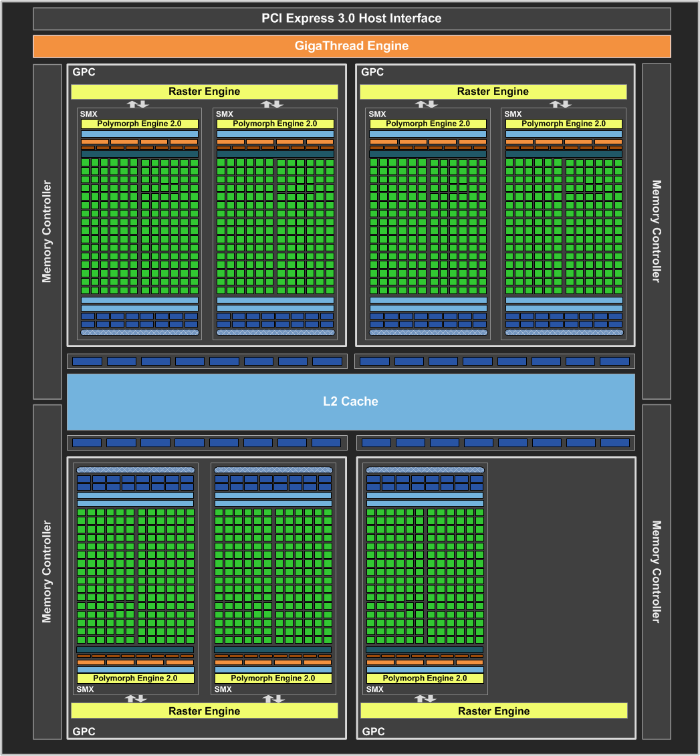
Task: Select the upper-right Memory Controller block
Action: 657,231
